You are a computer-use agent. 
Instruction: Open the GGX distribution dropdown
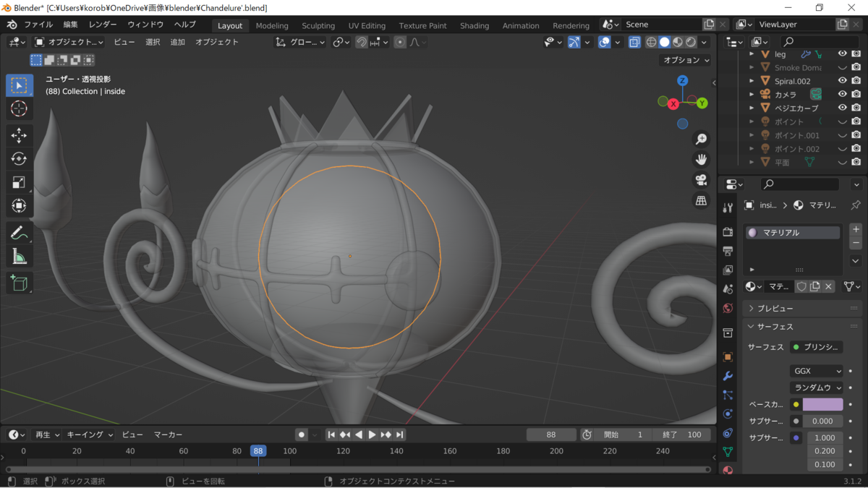coord(817,371)
